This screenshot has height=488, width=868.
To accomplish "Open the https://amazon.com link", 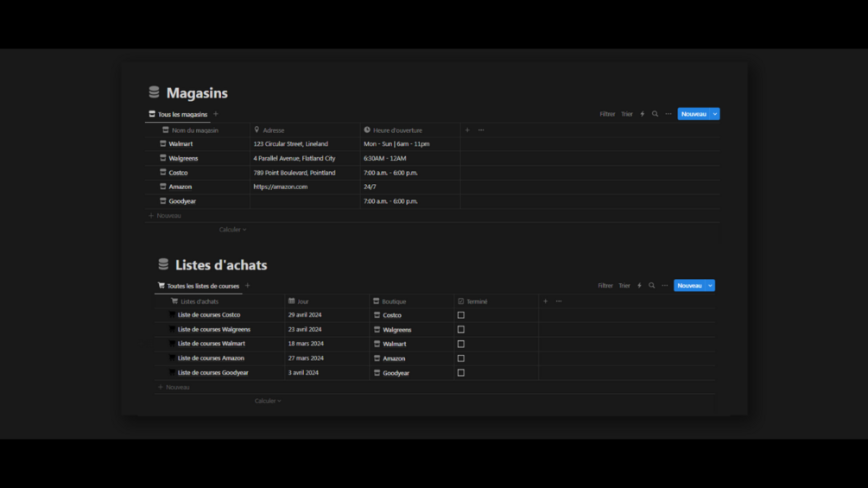I will (x=280, y=187).
